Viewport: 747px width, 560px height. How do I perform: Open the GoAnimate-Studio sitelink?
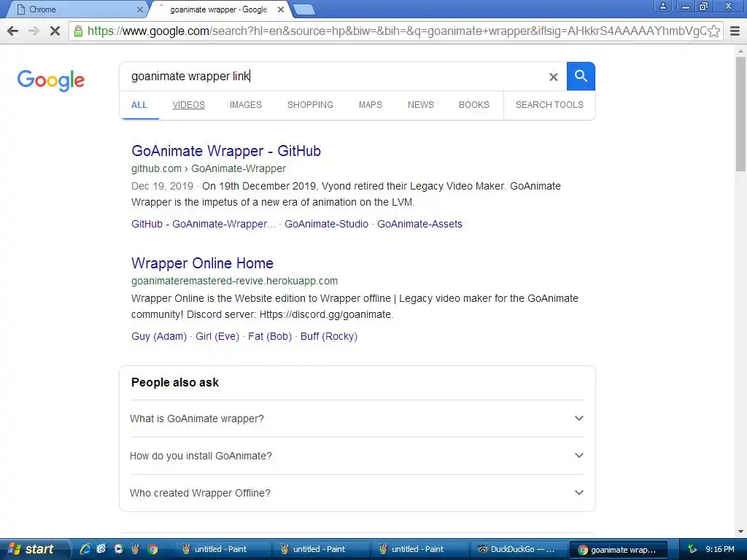point(326,224)
